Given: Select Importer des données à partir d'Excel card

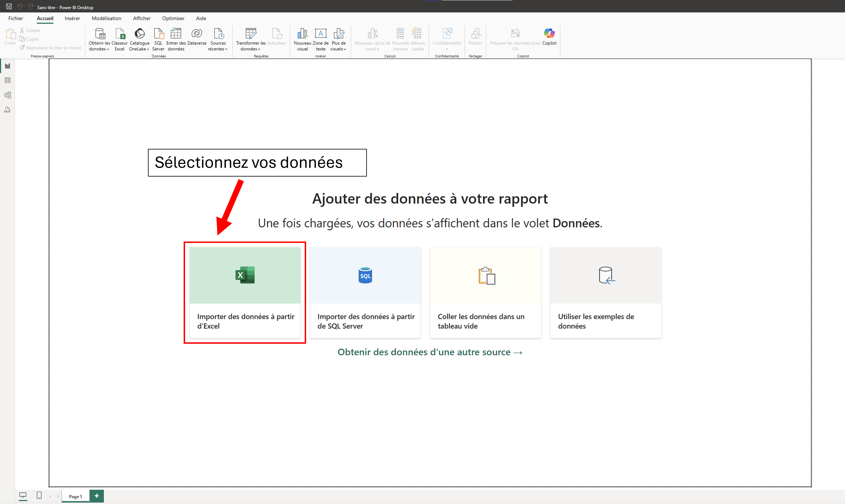Looking at the screenshot, I should [245, 292].
